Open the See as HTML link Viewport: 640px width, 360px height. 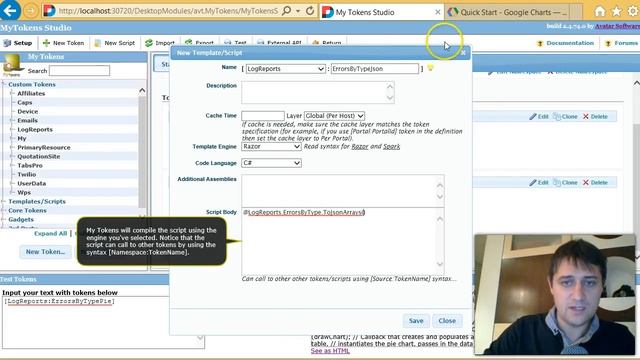(x=330, y=351)
